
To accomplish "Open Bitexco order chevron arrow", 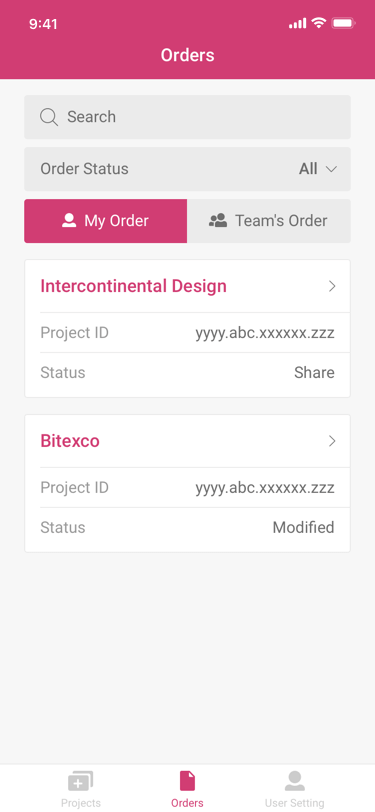I will point(333,441).
